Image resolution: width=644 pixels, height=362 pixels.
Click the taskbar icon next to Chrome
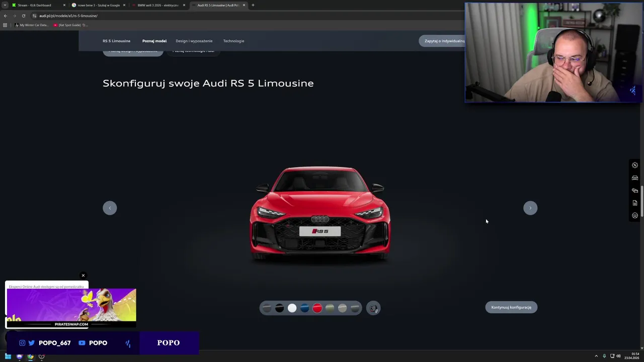41,356
